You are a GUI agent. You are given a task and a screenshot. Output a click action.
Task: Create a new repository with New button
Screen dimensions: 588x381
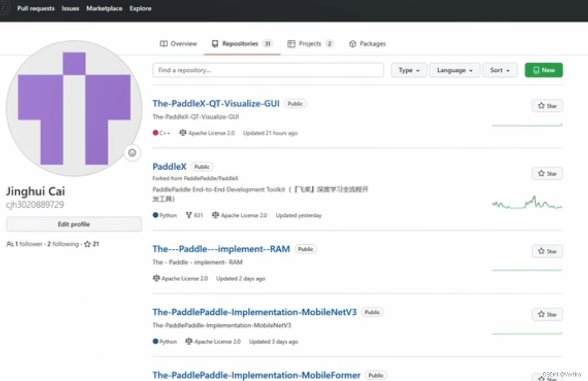pyautogui.click(x=544, y=70)
